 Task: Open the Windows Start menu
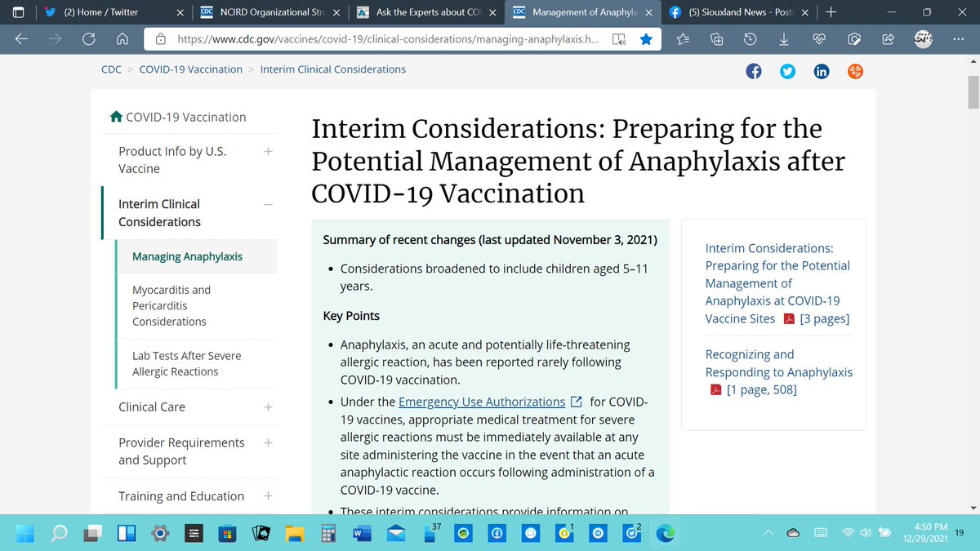pos(26,533)
